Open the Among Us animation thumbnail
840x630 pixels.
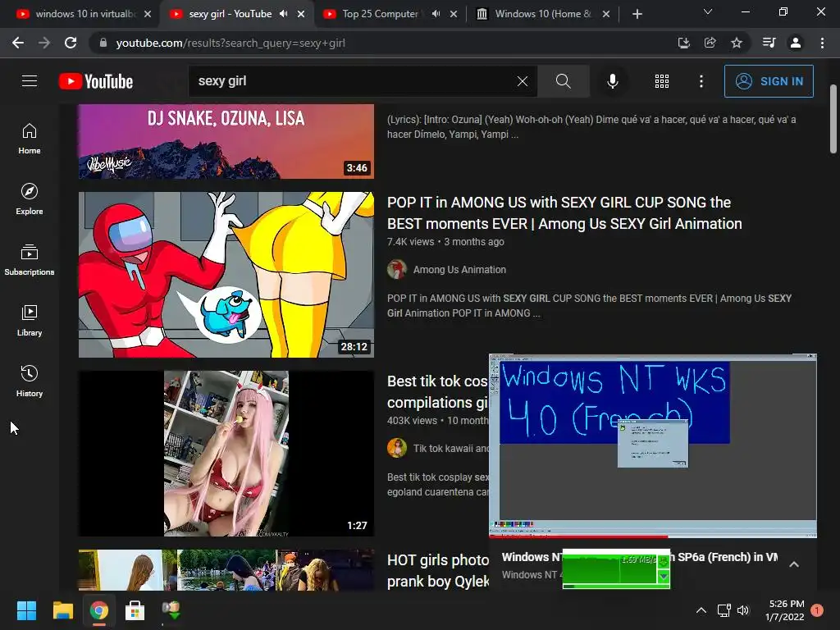(x=226, y=275)
